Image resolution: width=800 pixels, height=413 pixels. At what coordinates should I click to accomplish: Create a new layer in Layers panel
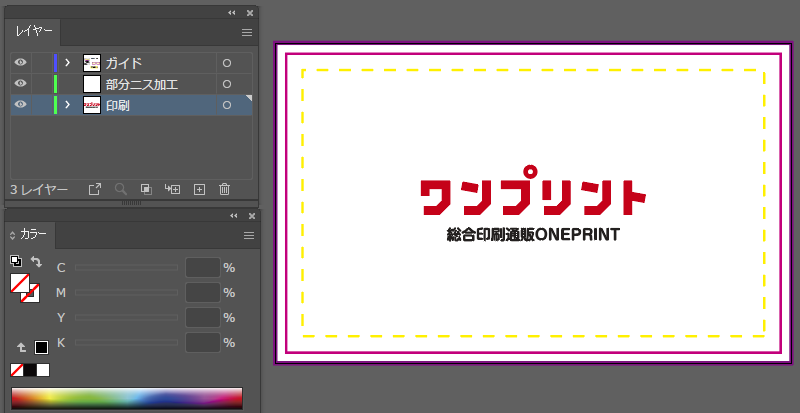click(x=199, y=189)
